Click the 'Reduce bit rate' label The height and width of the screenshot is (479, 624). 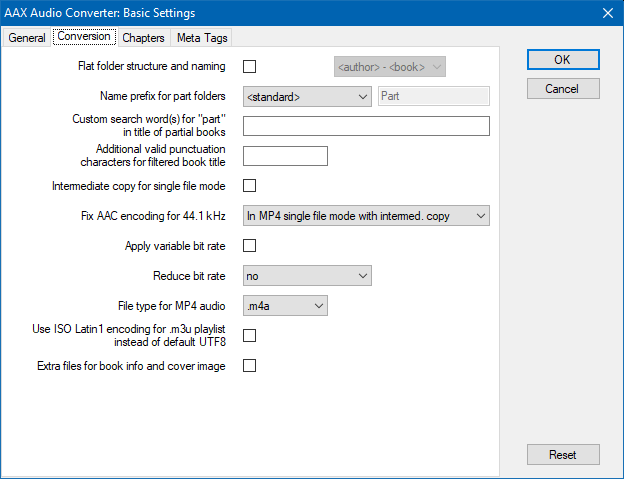[189, 276]
